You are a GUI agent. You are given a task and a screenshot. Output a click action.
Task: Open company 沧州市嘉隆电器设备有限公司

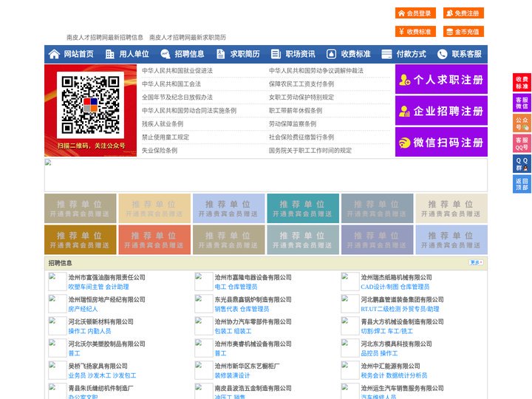point(253,277)
